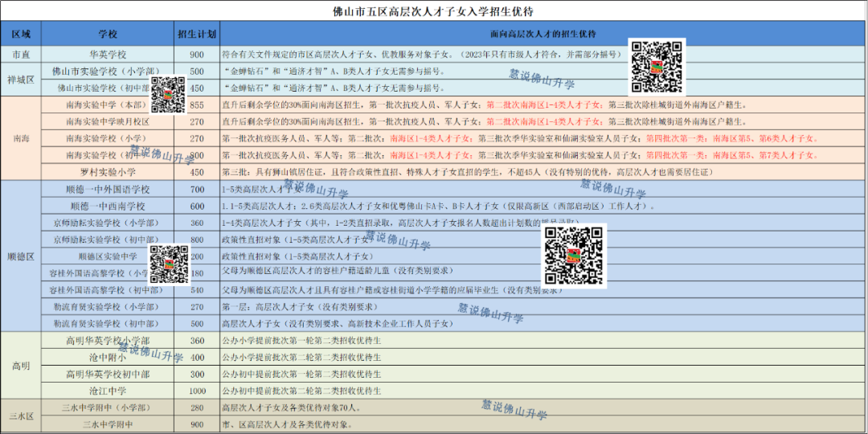Click the 沧中附小 cell
The image size is (868, 434).
(108, 357)
